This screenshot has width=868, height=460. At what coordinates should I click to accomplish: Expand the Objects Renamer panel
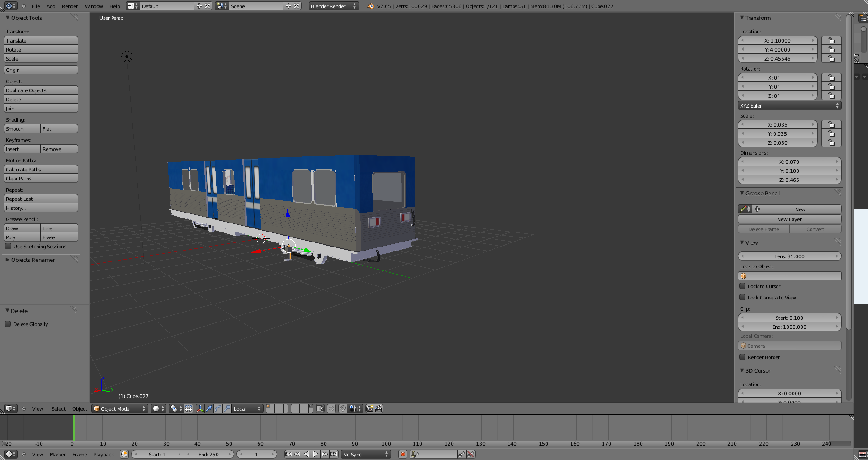33,260
